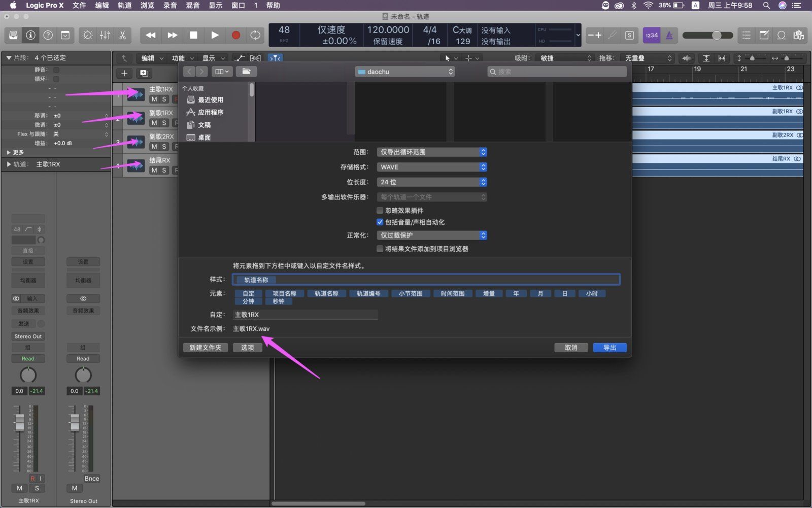This screenshot has width=812, height=508.
Task: Uncheck 包括音量/声相自动化 checkbox
Action: (380, 222)
